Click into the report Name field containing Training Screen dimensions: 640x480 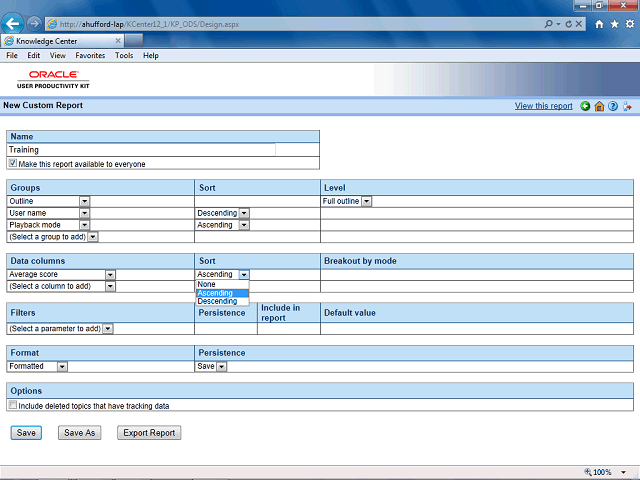tap(142, 150)
